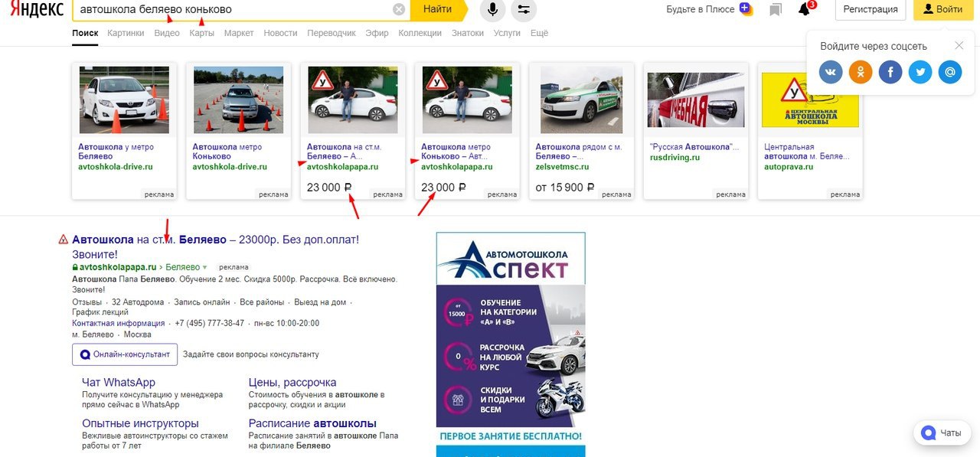
Task: Open the Расписание автошколы link
Action: [312, 423]
